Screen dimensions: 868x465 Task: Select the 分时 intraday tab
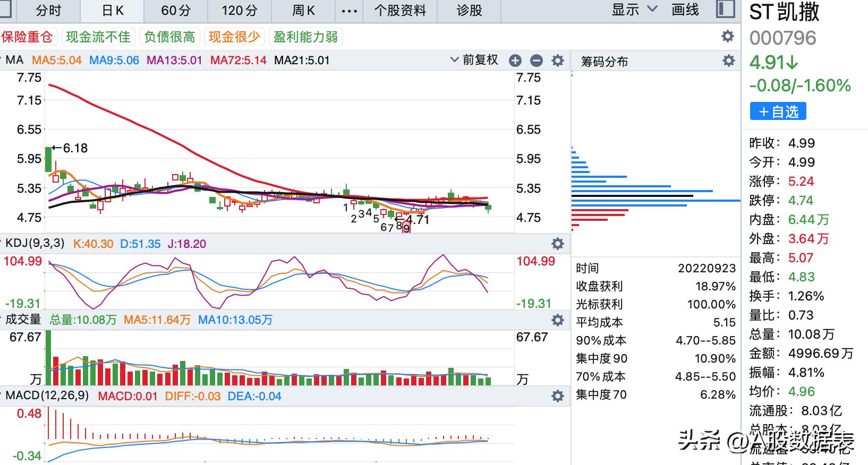pyautogui.click(x=48, y=11)
